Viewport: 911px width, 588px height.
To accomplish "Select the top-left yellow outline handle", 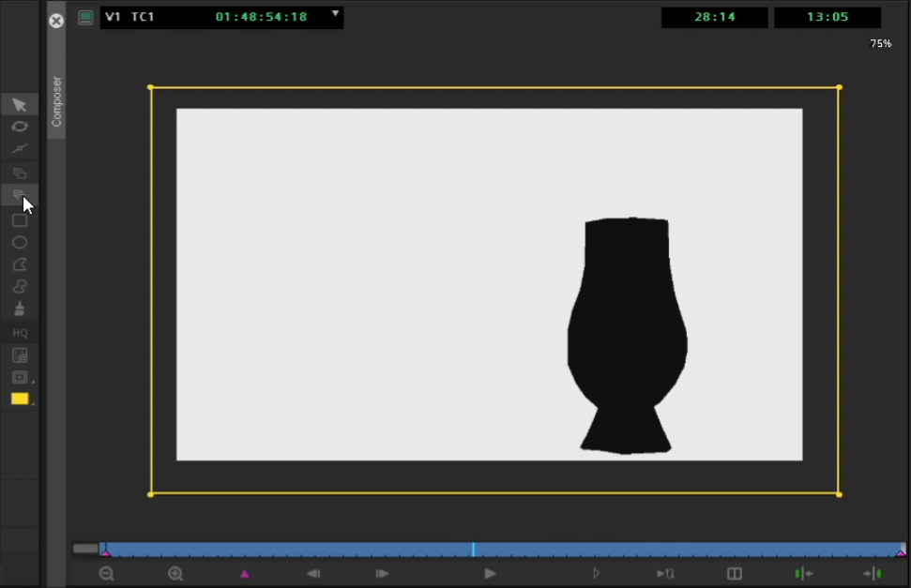I will [x=150, y=87].
